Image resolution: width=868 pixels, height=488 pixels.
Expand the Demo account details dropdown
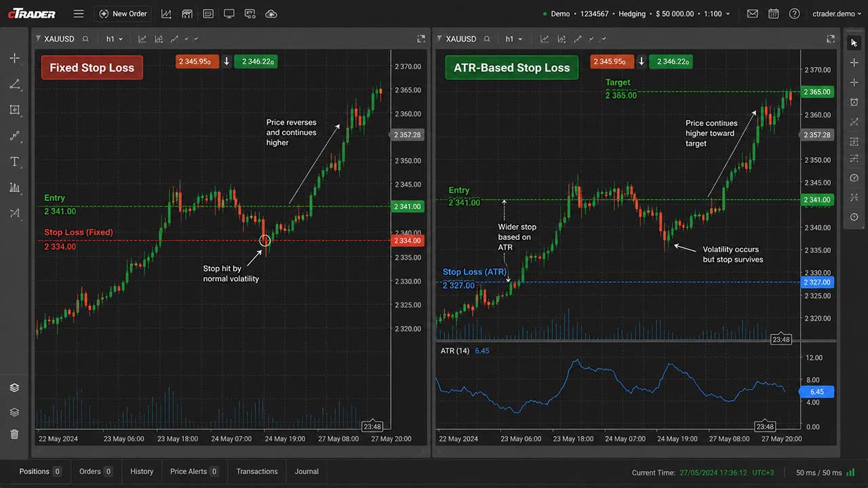[637, 14]
